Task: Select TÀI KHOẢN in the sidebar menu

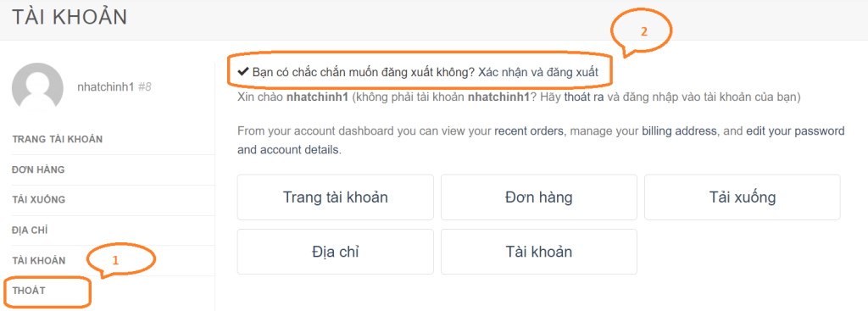Action: point(39,261)
